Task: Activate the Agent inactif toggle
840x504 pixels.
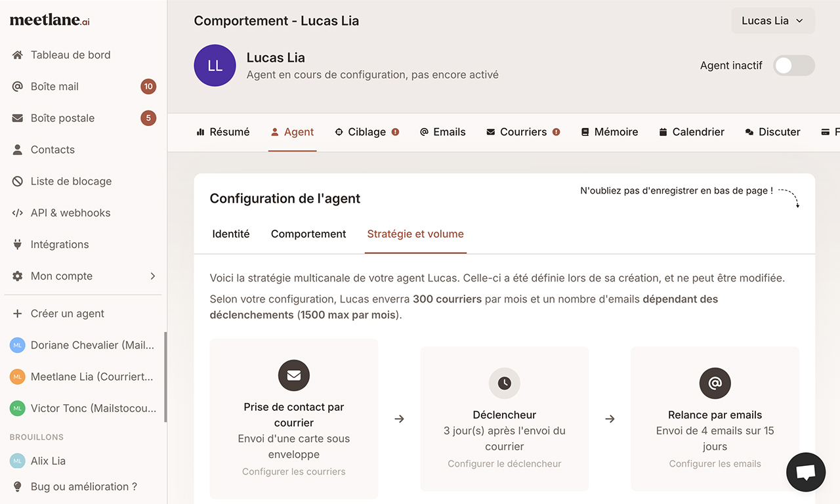Action: tap(793, 65)
